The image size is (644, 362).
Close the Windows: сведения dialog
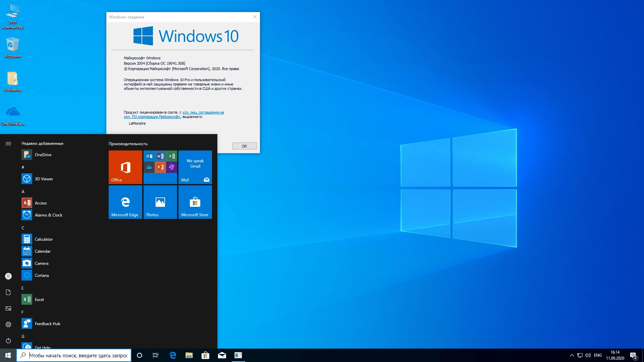point(255,17)
